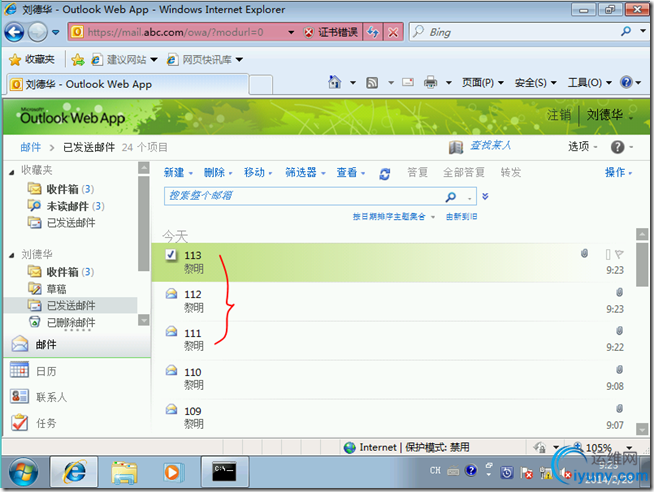Screen dimensions: 654x492
Task: Click the Windows Start orb
Action: pyautogui.click(x=24, y=472)
